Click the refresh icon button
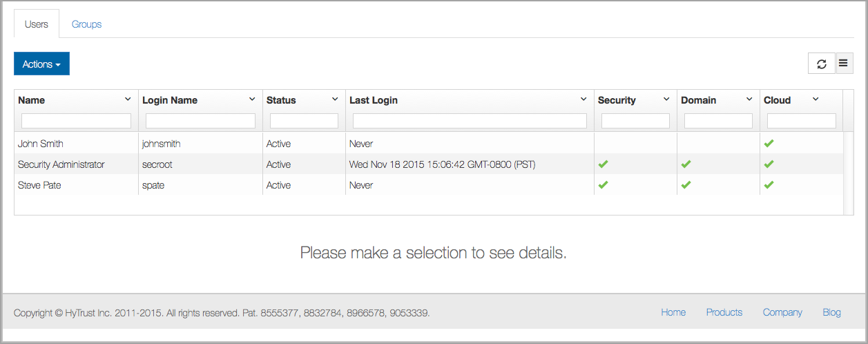Screen dimensions: 868x344 (x=821, y=64)
